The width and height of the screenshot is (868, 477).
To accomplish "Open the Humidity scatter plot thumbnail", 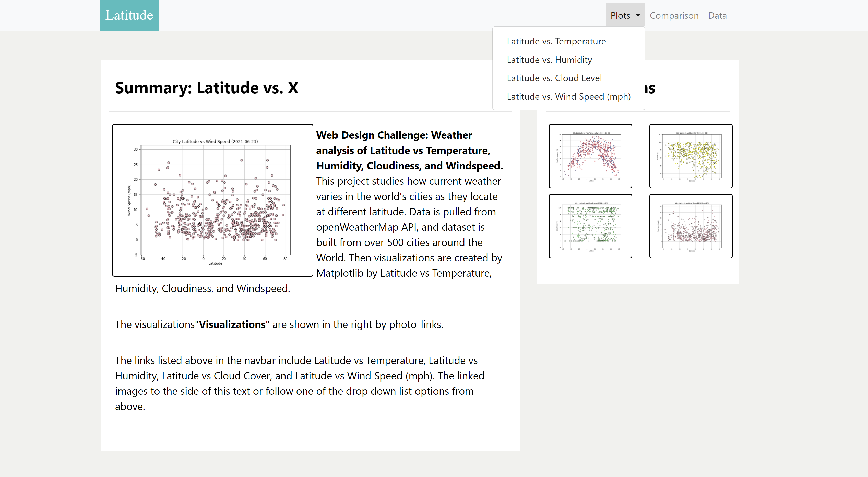I will coord(691,156).
